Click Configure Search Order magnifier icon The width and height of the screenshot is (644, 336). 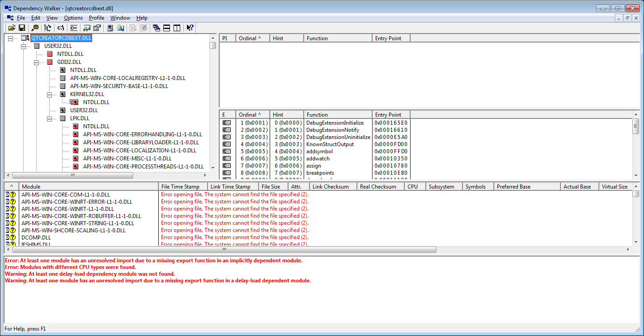coord(120,28)
